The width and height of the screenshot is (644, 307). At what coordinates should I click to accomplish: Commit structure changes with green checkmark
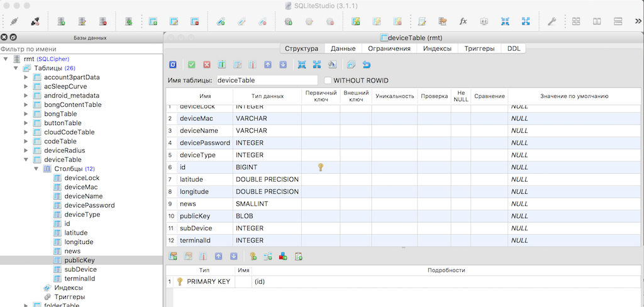point(191,64)
